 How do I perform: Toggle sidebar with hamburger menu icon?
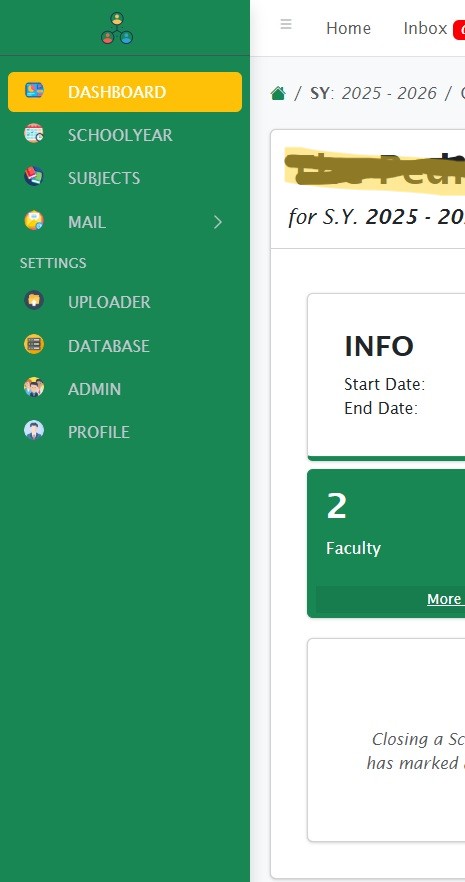286,24
